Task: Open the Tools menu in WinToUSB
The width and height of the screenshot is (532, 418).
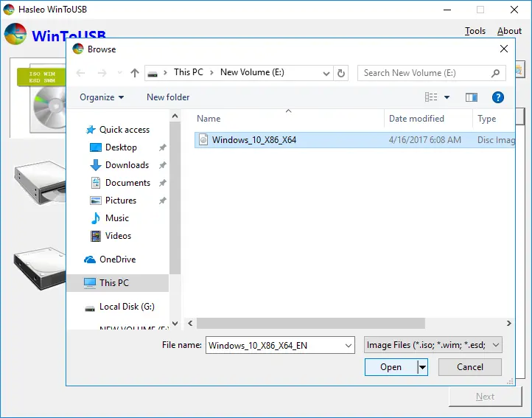Action: (x=475, y=31)
